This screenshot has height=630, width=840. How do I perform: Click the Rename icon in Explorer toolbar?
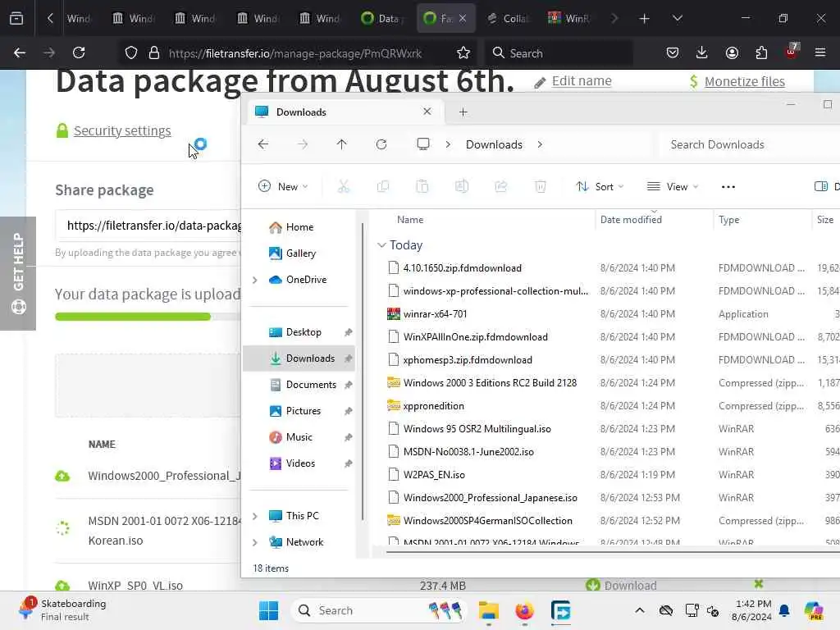(462, 186)
